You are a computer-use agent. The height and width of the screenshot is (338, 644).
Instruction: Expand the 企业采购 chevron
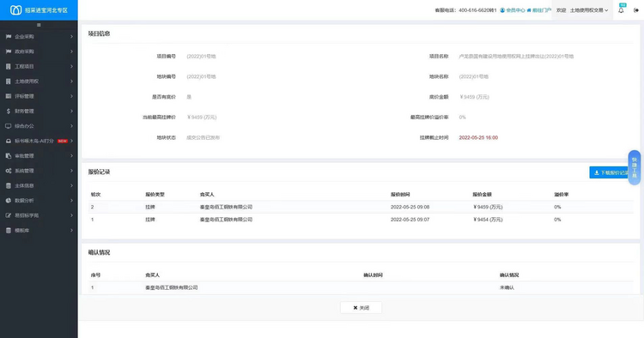pos(71,37)
